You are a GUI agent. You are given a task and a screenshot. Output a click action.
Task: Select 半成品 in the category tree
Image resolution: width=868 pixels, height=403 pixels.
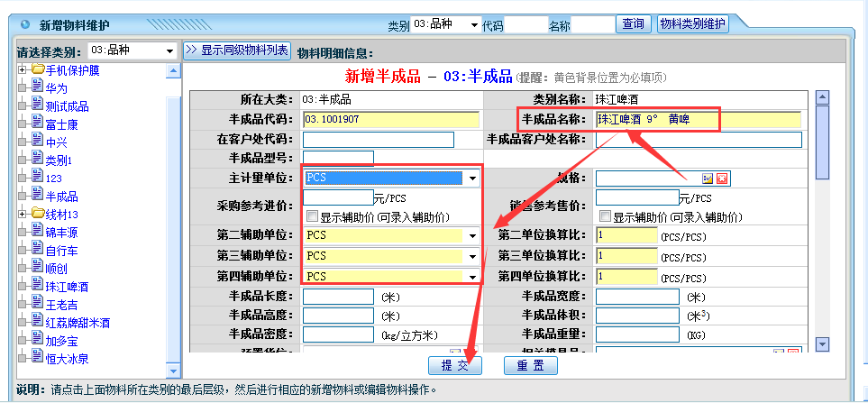(61, 196)
